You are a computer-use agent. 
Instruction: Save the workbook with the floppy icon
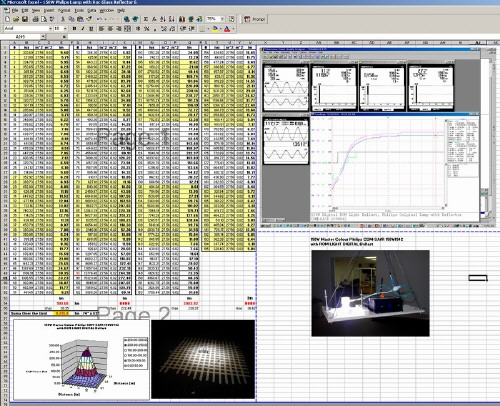point(25,19)
